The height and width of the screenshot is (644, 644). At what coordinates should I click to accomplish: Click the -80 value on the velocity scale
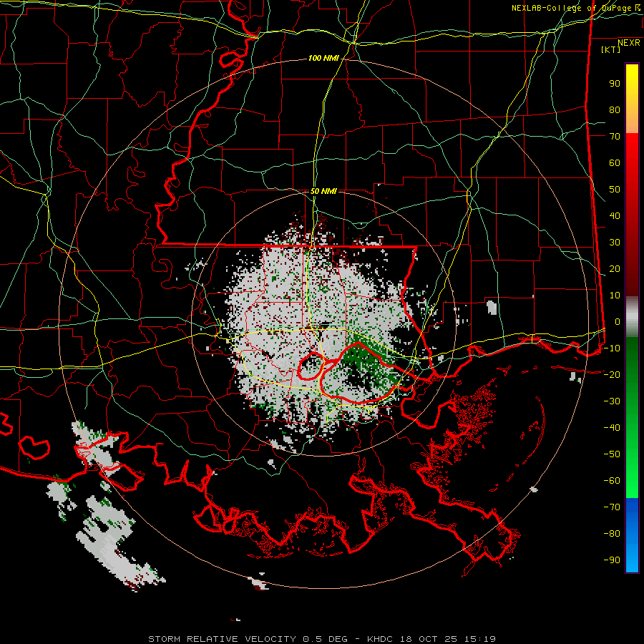612,534
